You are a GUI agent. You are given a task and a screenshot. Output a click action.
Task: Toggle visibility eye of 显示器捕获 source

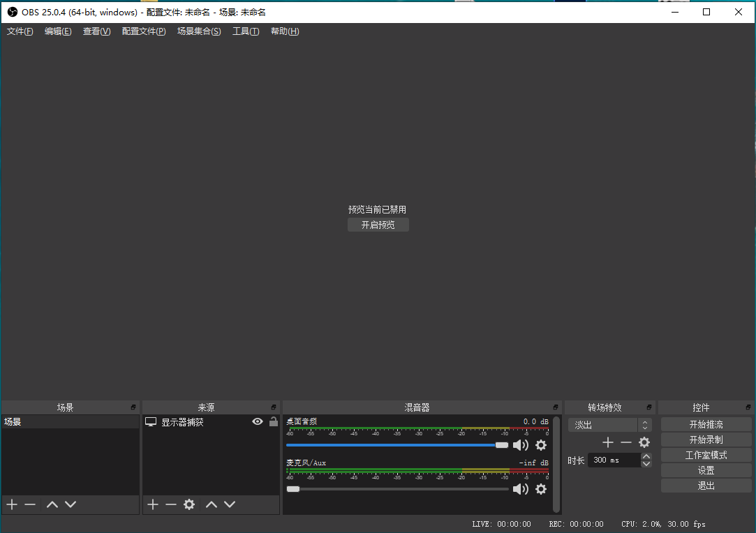[x=258, y=421]
